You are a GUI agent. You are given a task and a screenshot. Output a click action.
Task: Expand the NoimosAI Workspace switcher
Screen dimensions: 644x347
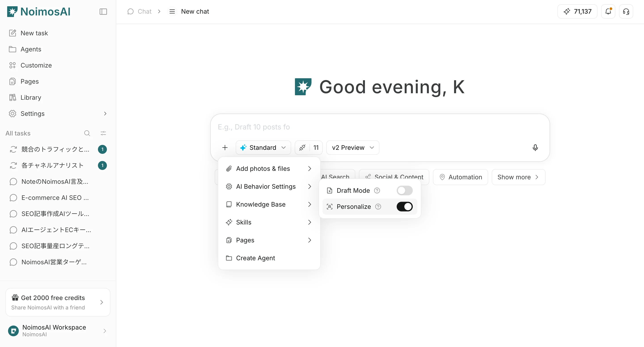tap(58, 331)
